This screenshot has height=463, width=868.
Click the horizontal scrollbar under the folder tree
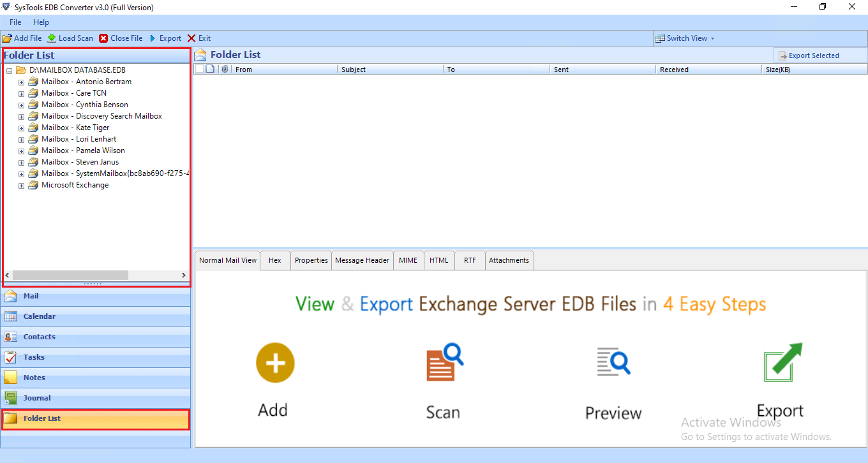pos(70,275)
